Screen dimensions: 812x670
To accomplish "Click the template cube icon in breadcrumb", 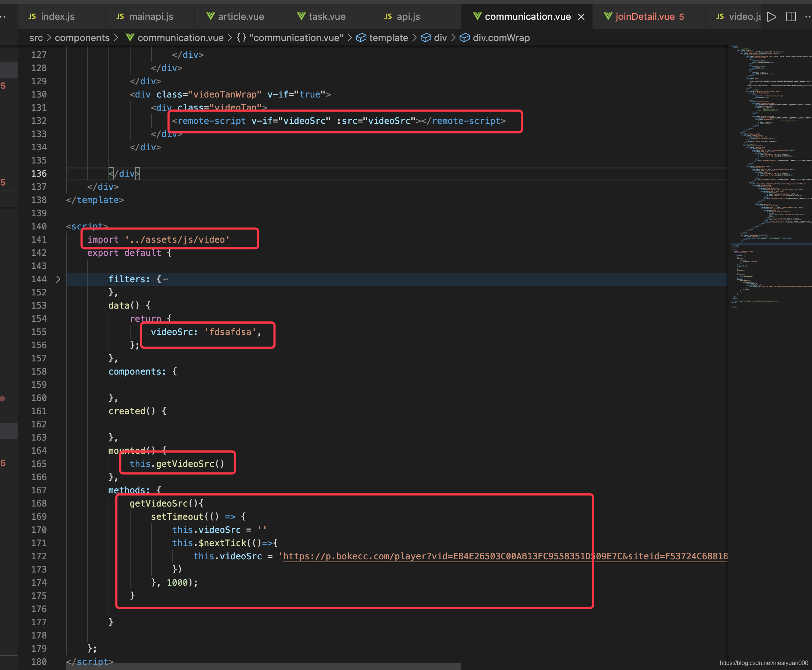I will tap(361, 38).
